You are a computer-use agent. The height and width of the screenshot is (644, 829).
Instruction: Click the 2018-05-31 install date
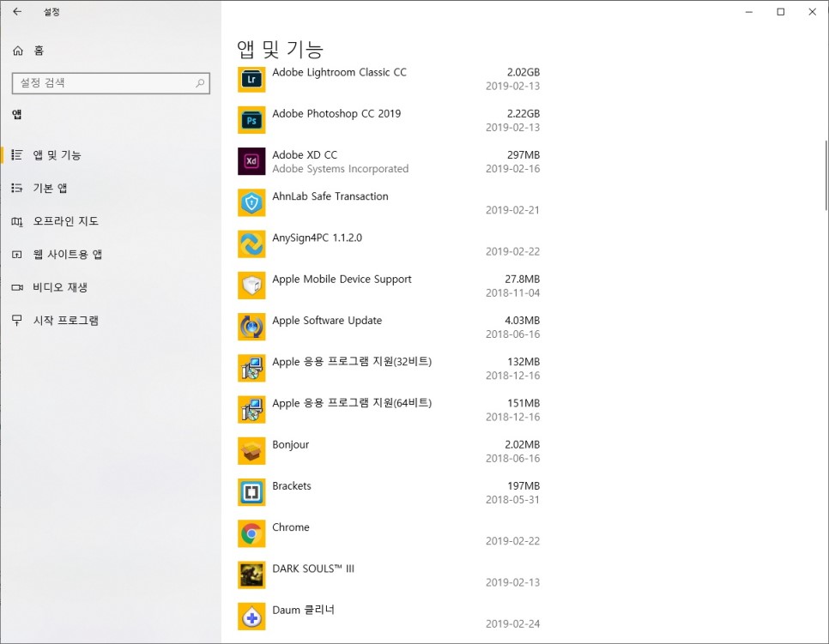(513, 500)
